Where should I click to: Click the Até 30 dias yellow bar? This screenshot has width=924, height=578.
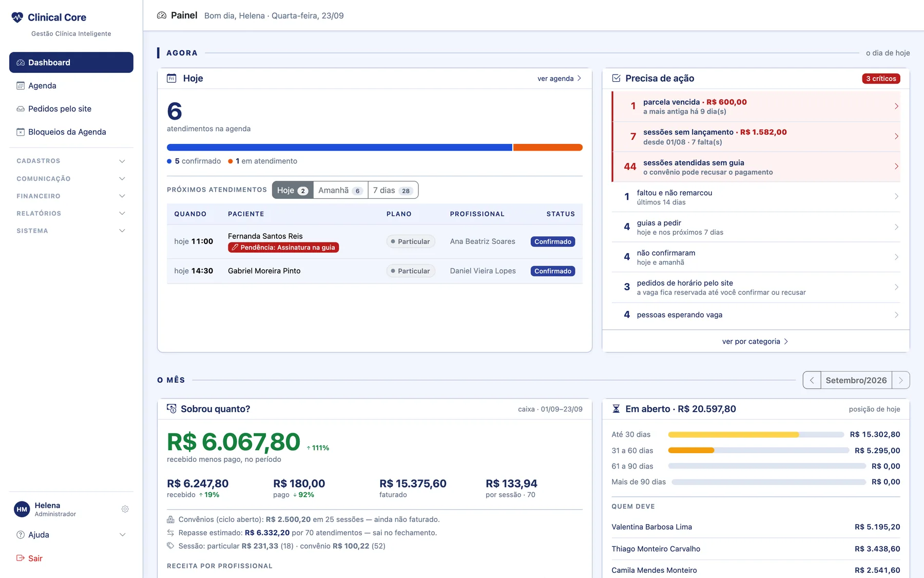733,435
